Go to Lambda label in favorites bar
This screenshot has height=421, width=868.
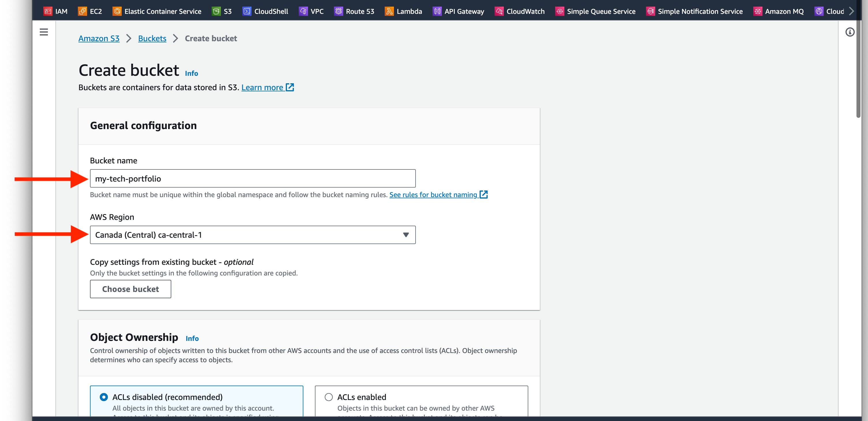[409, 12]
